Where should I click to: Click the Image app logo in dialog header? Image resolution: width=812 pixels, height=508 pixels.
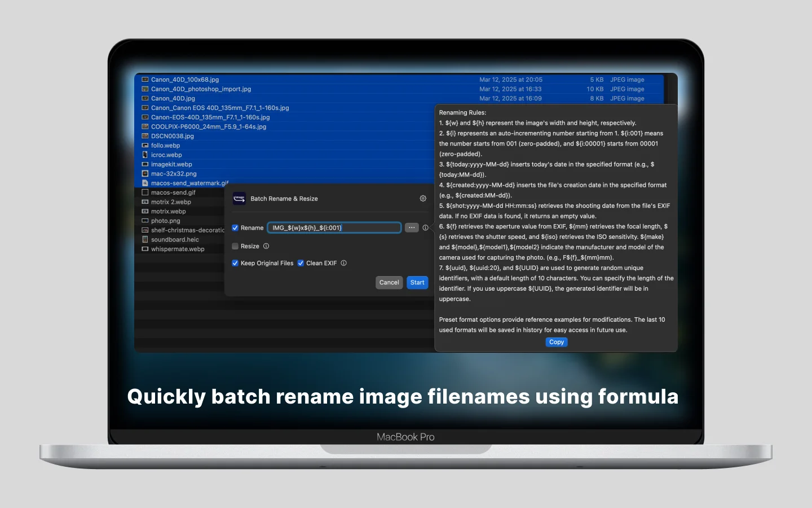click(239, 198)
